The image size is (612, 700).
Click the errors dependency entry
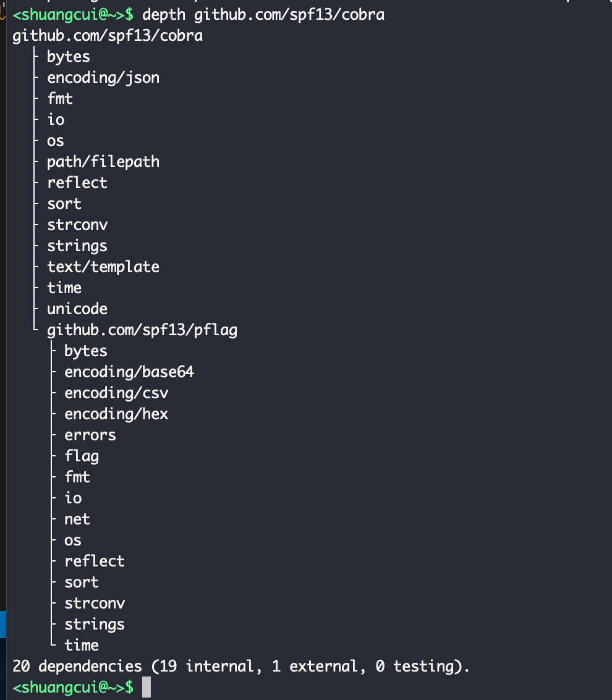pos(90,435)
